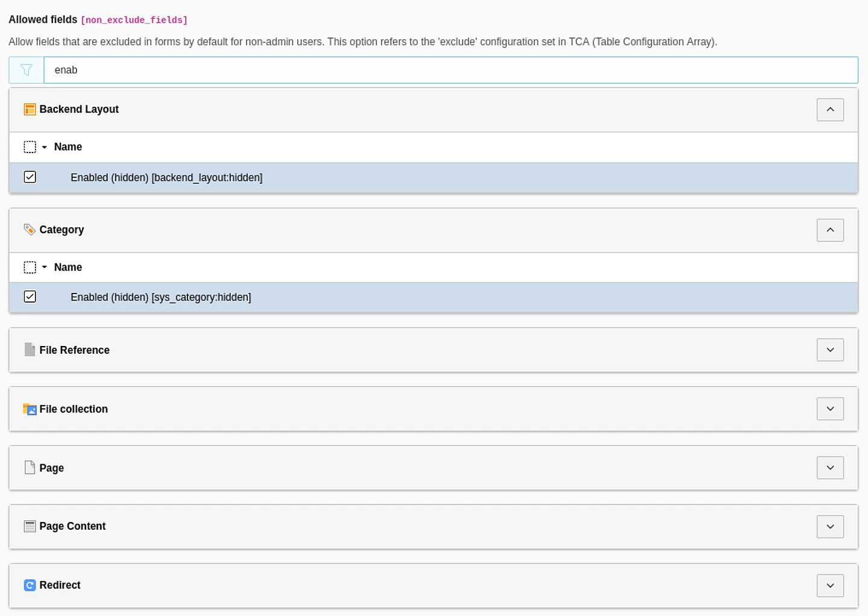
Task: Click the filter funnel icon
Action: (x=27, y=70)
